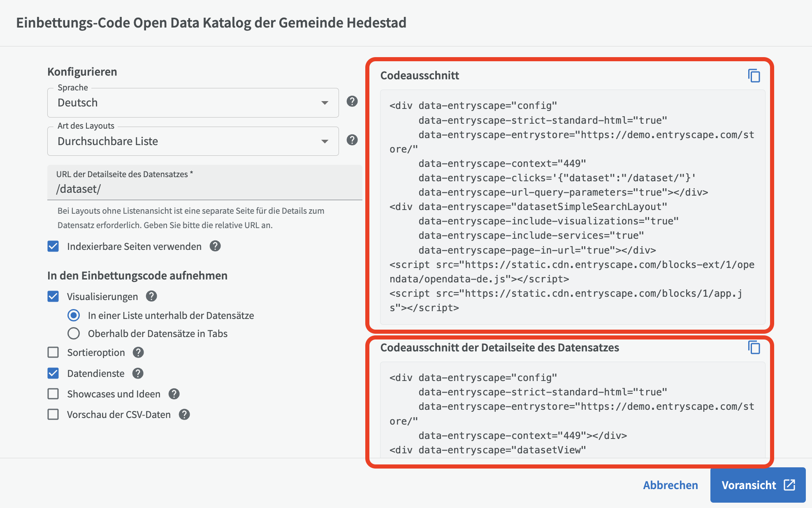Open help for the Sprache field
Viewport: 812px width, 508px height.
pyautogui.click(x=352, y=102)
